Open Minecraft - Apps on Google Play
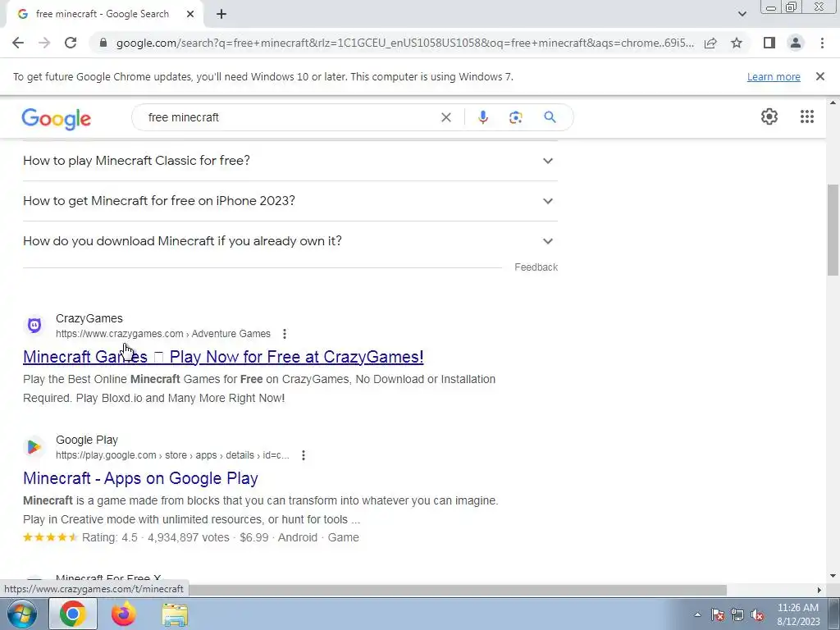 click(140, 478)
